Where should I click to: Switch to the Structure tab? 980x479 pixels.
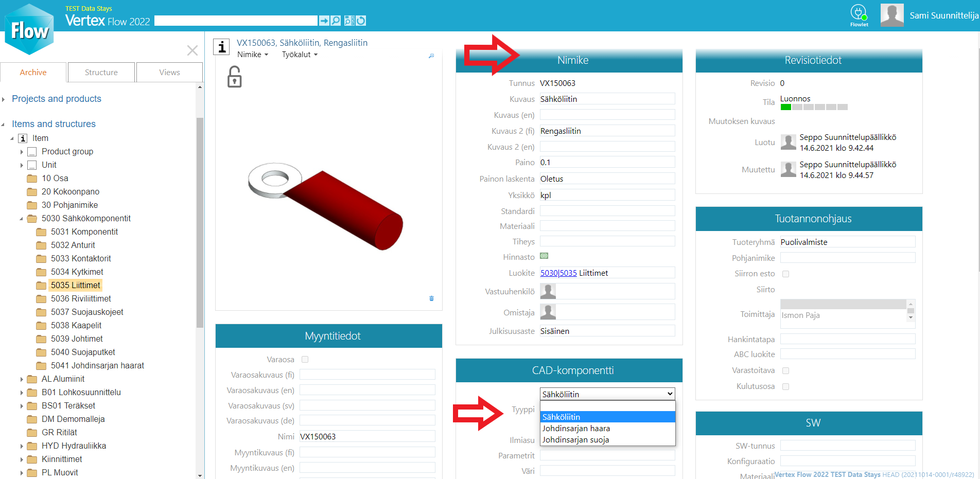[101, 73]
